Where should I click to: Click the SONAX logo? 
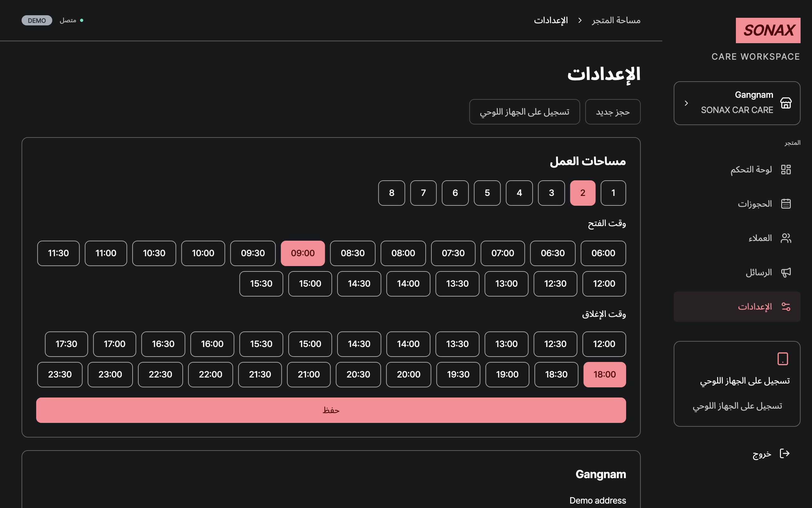click(768, 30)
